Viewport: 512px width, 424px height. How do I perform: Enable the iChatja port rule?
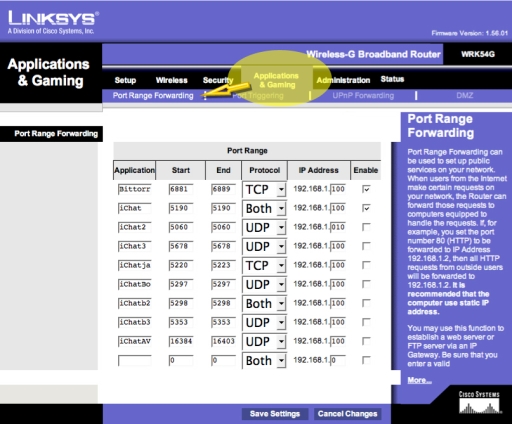pos(366,265)
